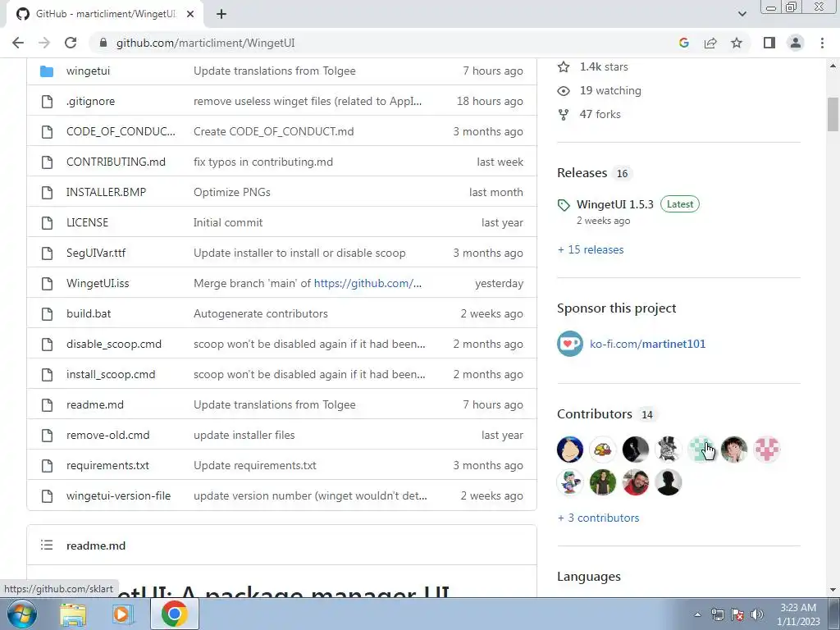Open the 'Autogenerate contributors' commit
840x630 pixels.
point(260,313)
